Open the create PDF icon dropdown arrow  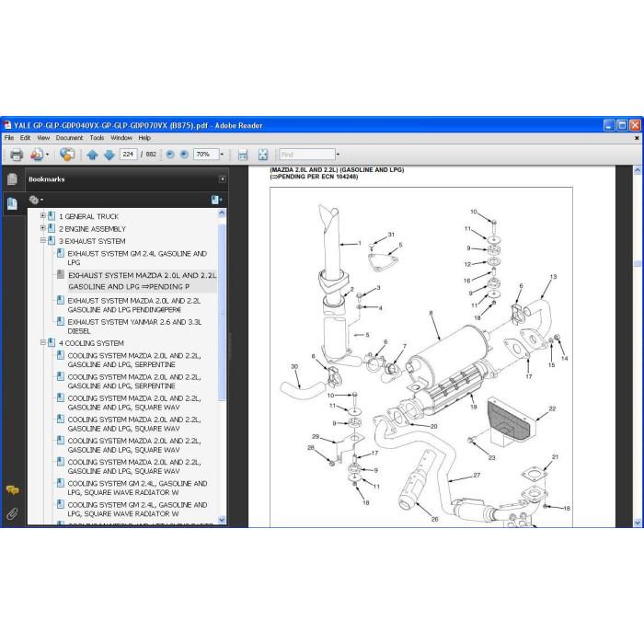coord(47,155)
